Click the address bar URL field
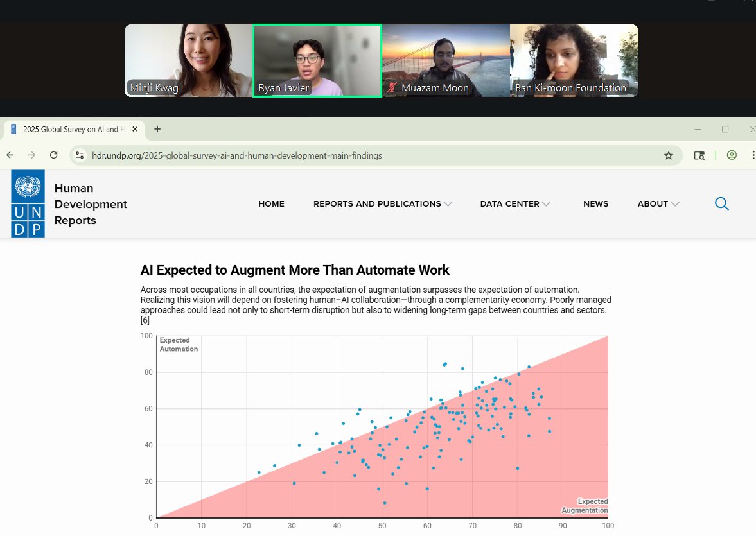756x536 pixels. click(x=376, y=155)
